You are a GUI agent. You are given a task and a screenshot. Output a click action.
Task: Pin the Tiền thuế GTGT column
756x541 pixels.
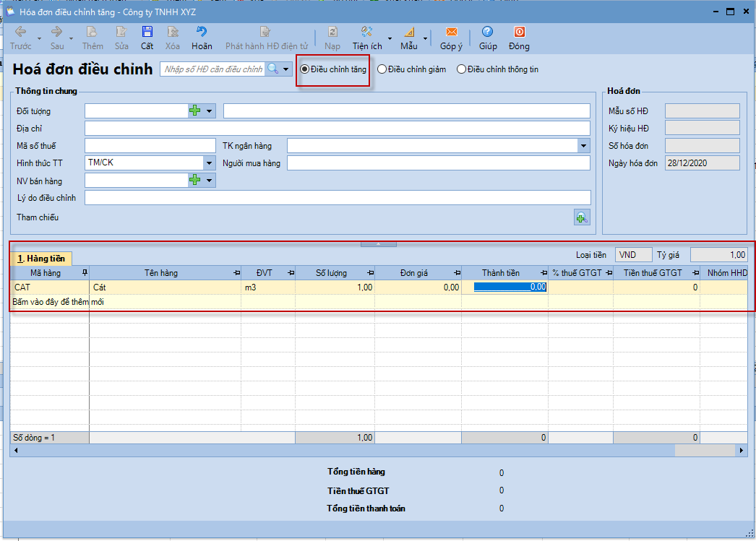tap(696, 273)
